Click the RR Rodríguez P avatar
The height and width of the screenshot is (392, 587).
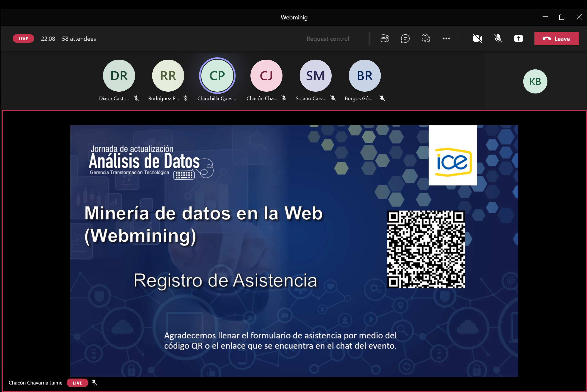tap(168, 75)
